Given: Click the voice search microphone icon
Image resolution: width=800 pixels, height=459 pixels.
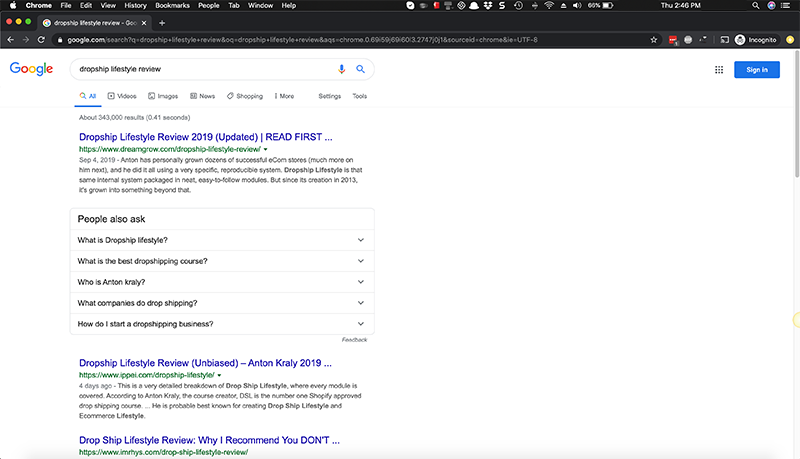Looking at the screenshot, I should [341, 69].
